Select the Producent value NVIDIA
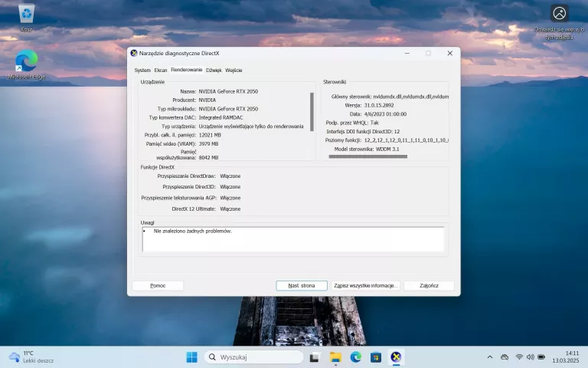Image resolution: width=588 pixels, height=368 pixels. coord(207,100)
